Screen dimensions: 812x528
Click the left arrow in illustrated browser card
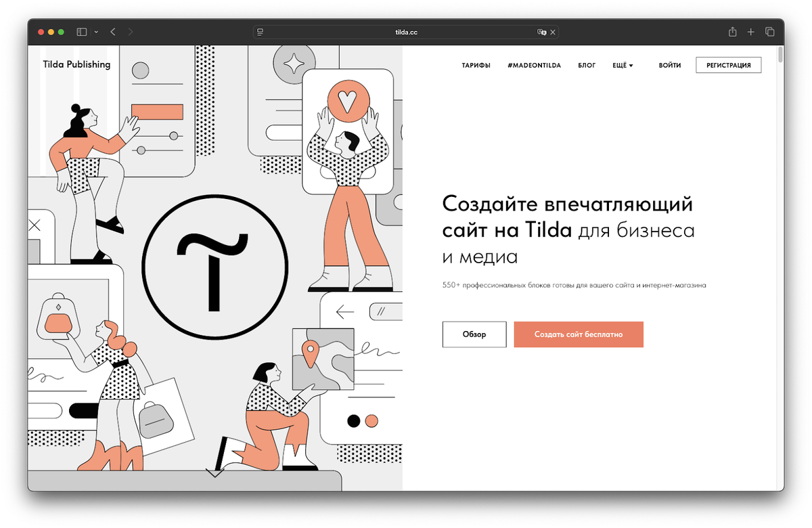pos(345,312)
